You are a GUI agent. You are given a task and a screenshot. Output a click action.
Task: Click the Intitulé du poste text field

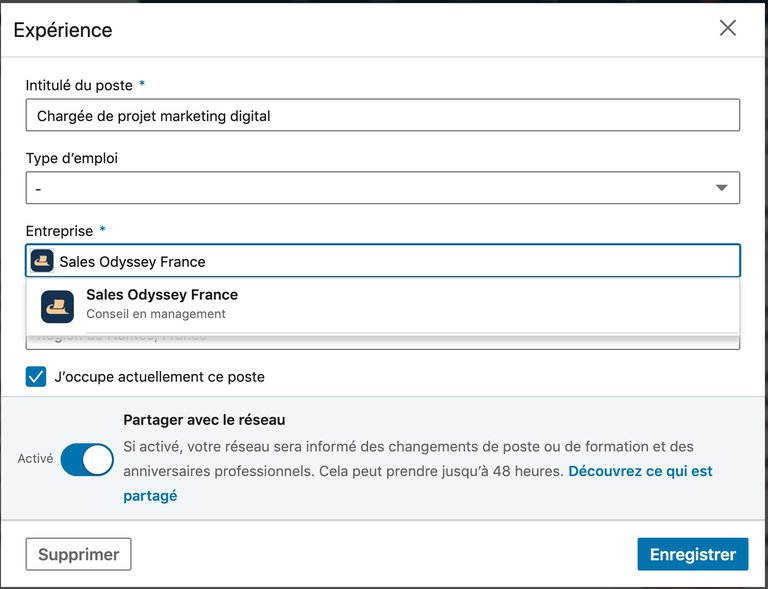[x=383, y=115]
